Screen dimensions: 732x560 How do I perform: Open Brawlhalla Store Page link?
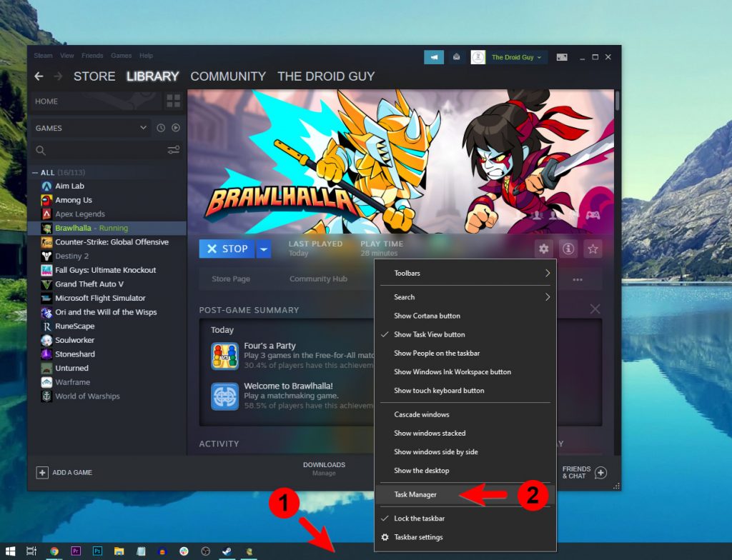click(231, 279)
